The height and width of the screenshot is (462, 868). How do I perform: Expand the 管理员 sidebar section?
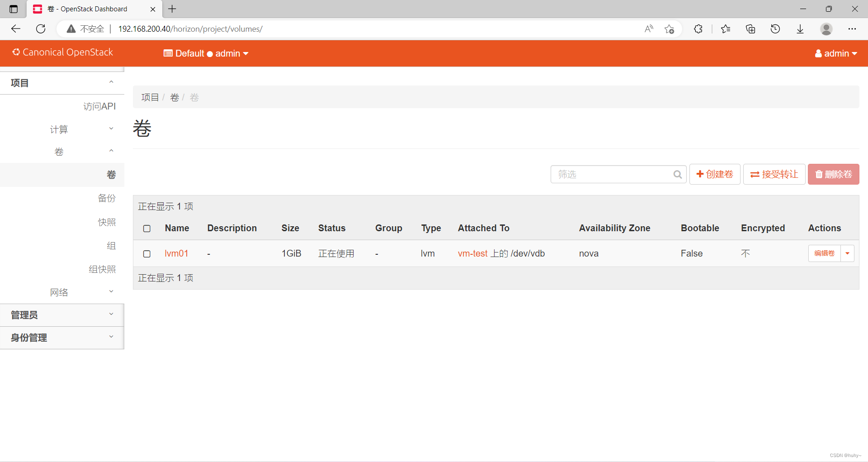click(x=62, y=315)
